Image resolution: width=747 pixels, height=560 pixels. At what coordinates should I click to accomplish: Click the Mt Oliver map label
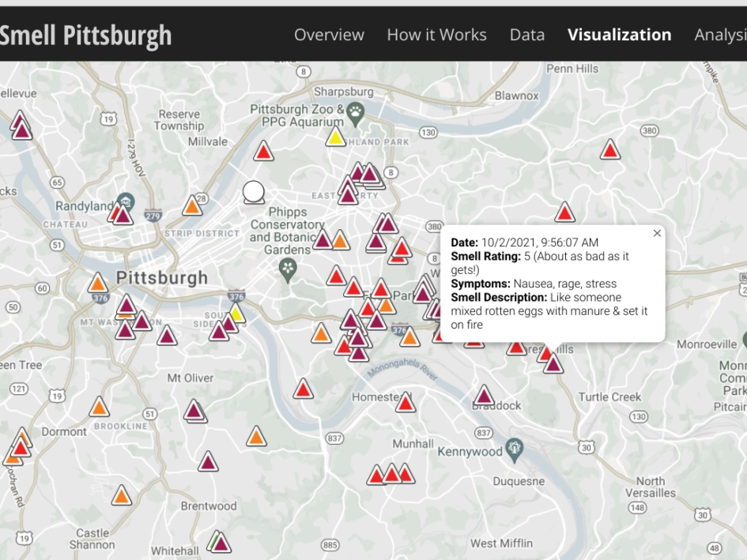point(190,378)
